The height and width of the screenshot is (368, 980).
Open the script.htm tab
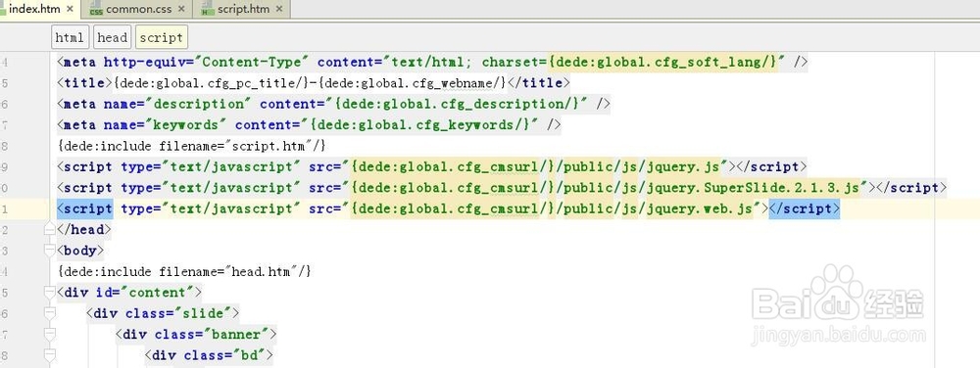coord(243,10)
